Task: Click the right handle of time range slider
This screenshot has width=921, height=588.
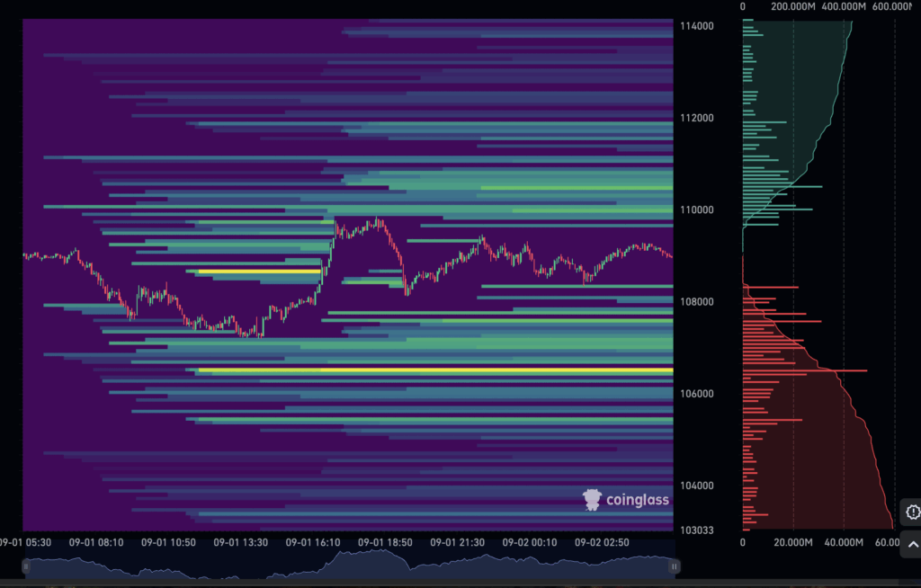Action: [674, 566]
